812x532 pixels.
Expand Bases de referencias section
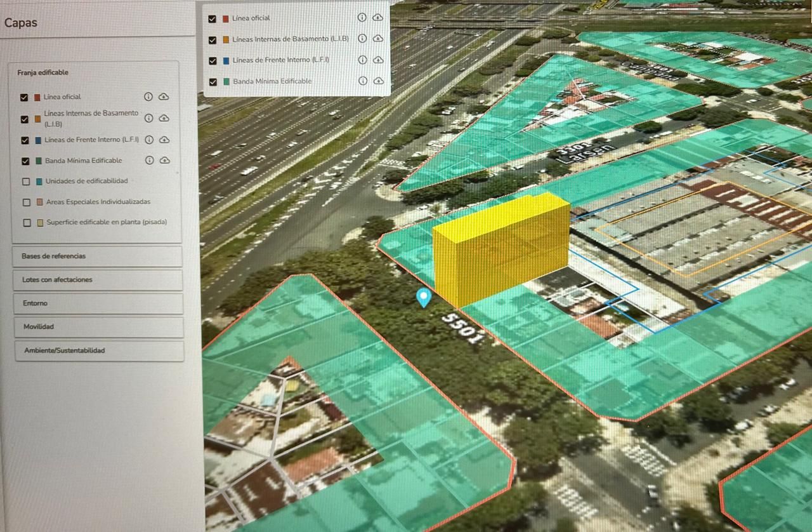point(96,256)
